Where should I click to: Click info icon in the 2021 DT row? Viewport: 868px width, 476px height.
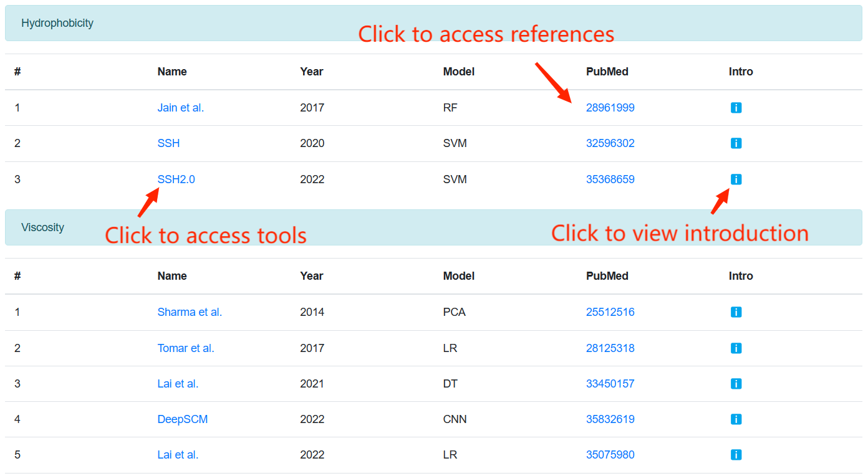[x=736, y=384]
